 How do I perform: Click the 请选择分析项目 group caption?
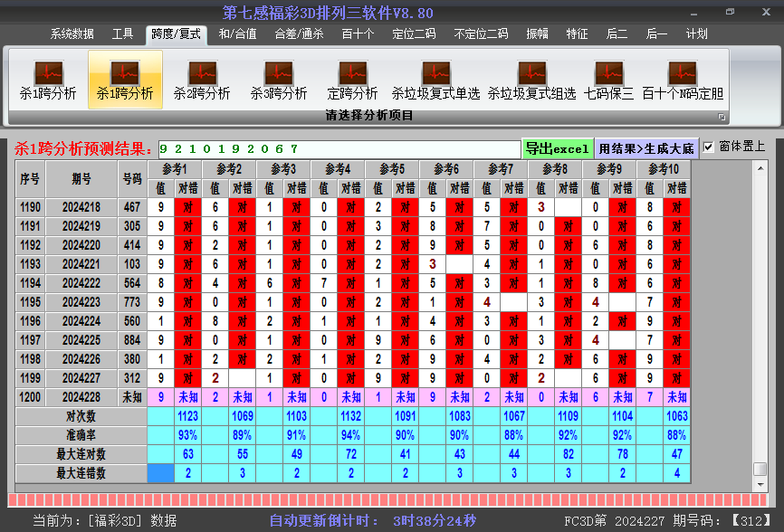click(x=369, y=116)
